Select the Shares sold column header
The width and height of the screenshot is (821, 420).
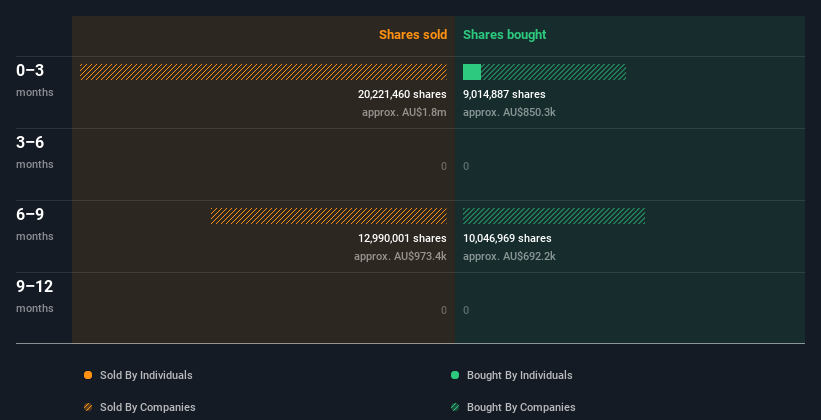pyautogui.click(x=413, y=35)
